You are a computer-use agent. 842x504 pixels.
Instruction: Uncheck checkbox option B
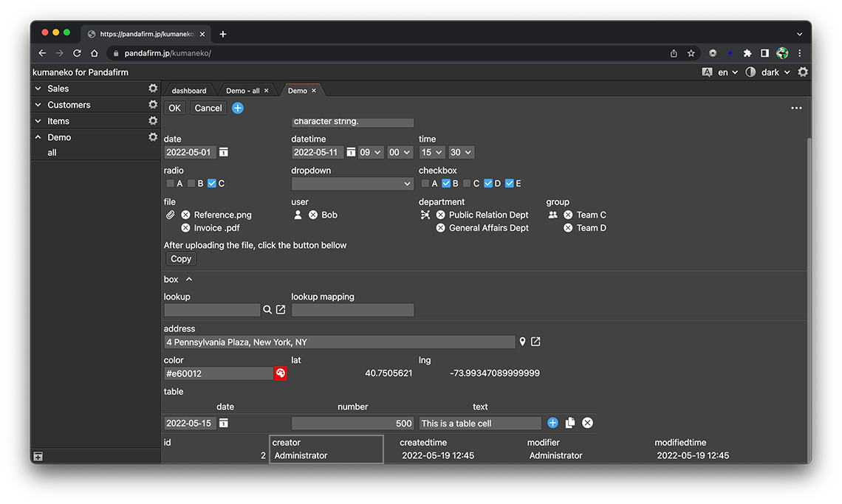(446, 184)
